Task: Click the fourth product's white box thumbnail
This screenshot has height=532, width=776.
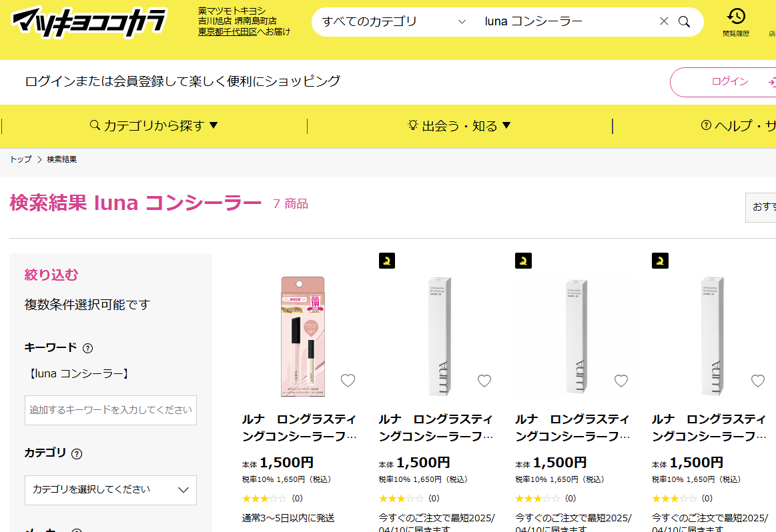Action: pos(713,336)
